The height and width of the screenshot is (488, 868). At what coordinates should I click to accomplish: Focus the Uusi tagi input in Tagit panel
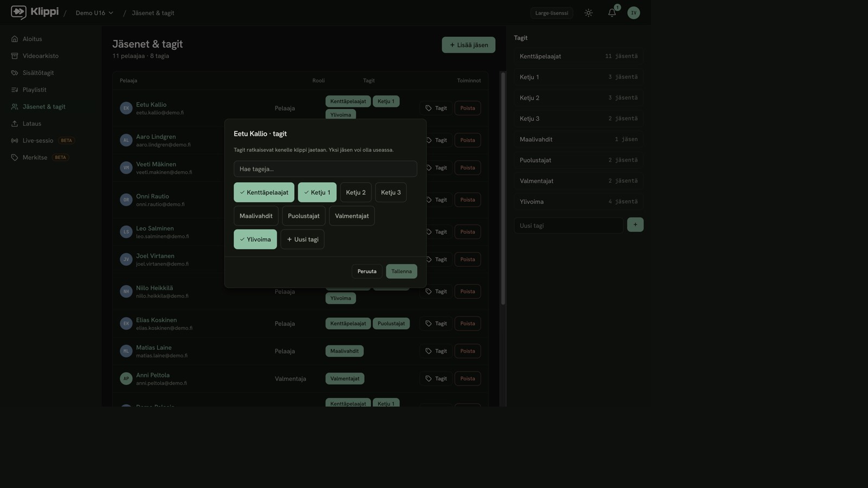pos(569,226)
